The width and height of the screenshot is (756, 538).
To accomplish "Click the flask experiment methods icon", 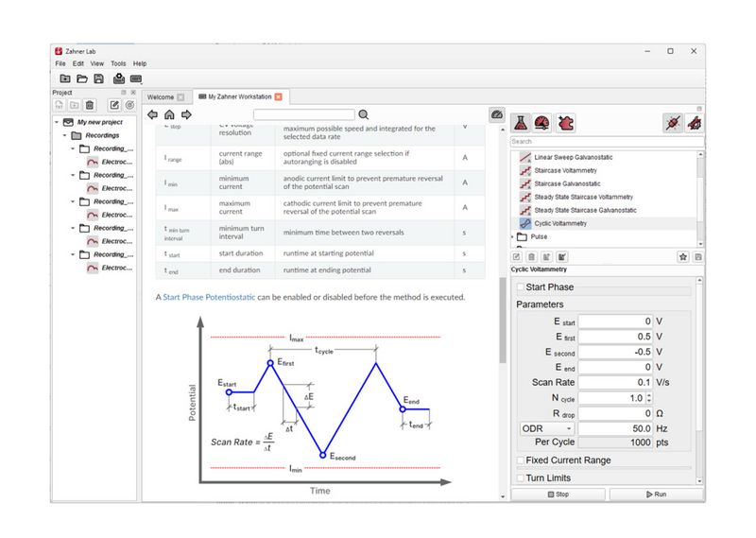I will [520, 123].
